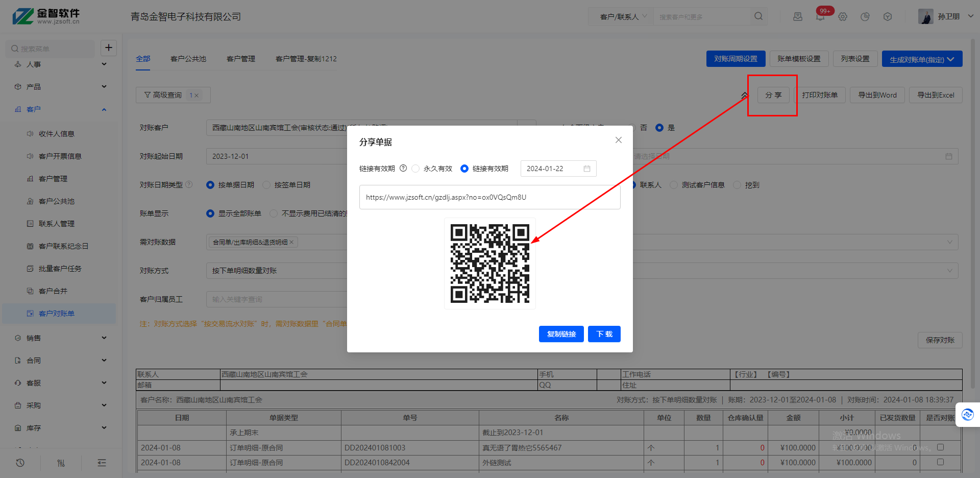Click the 导出到Word button
This screenshot has height=478, width=980.
[877, 95]
